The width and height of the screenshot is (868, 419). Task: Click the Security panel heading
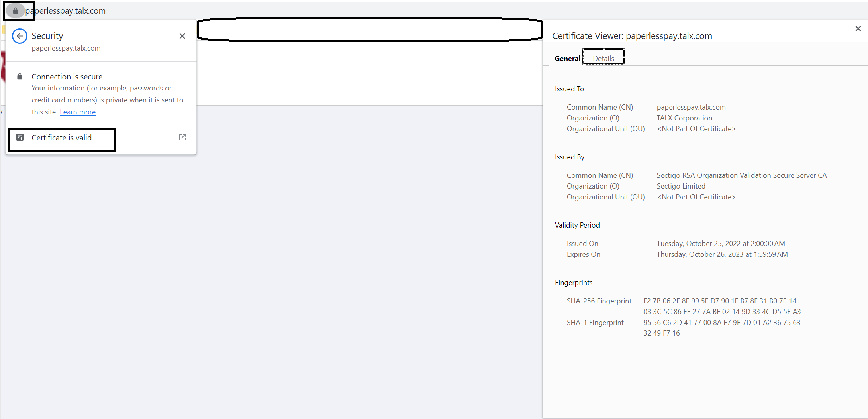click(x=47, y=36)
